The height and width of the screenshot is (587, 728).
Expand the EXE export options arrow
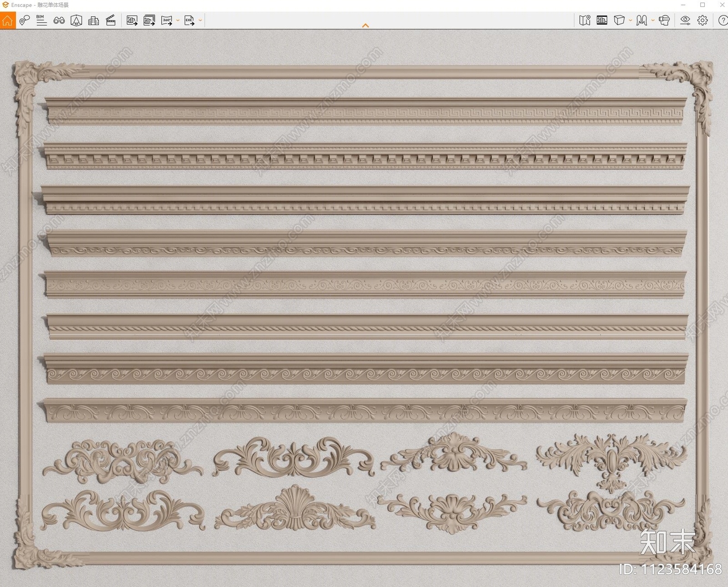point(200,20)
